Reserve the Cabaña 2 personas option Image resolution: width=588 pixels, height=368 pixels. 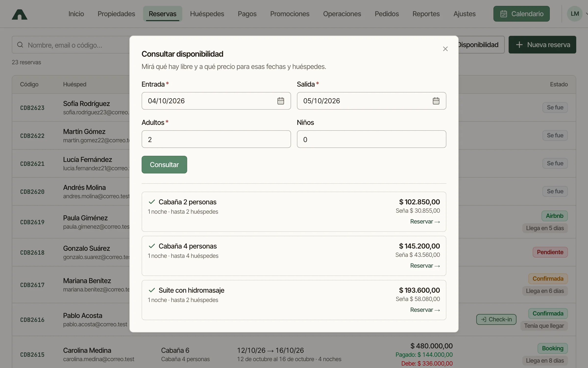point(425,222)
